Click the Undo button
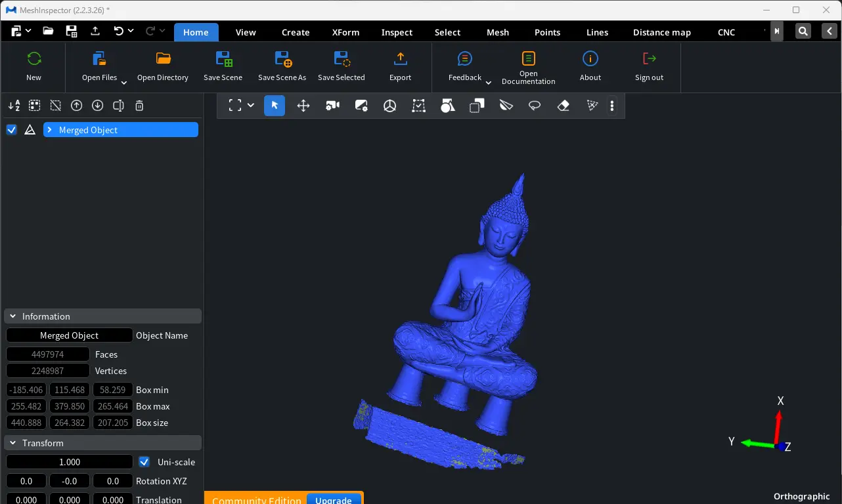 pos(118,31)
